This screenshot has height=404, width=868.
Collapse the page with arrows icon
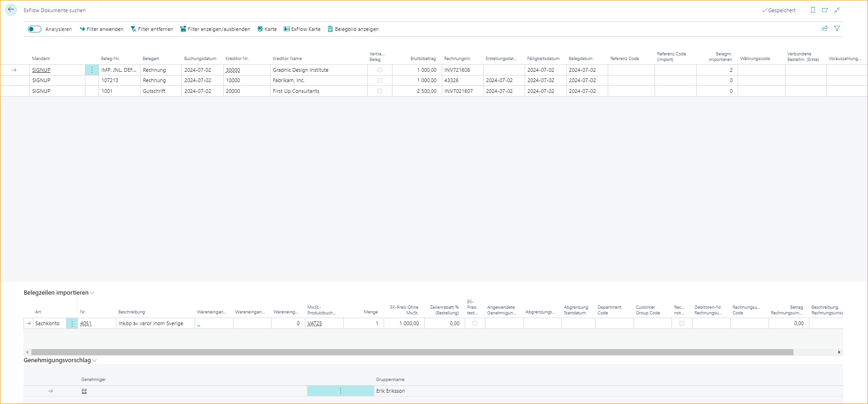[x=837, y=10]
